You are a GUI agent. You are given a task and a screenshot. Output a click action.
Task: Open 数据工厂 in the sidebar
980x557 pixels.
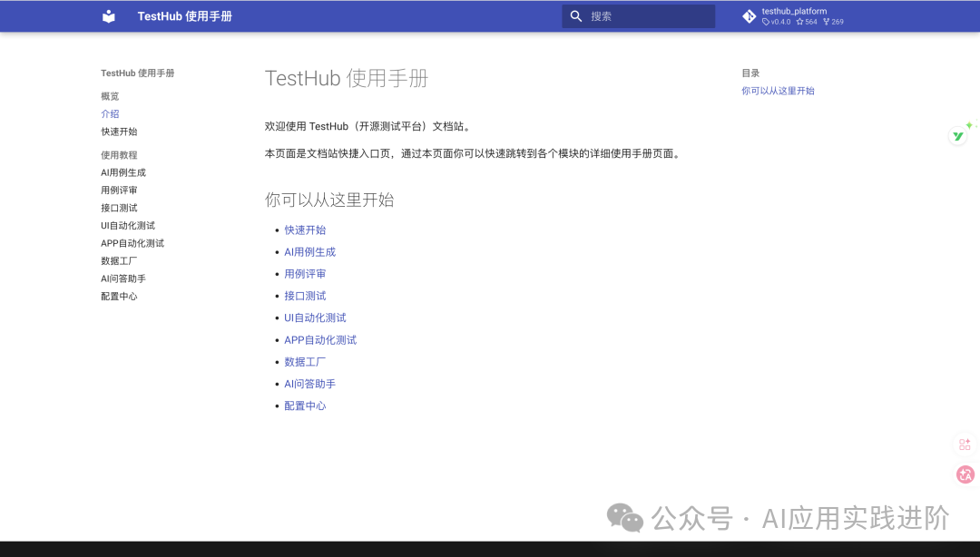120,260
